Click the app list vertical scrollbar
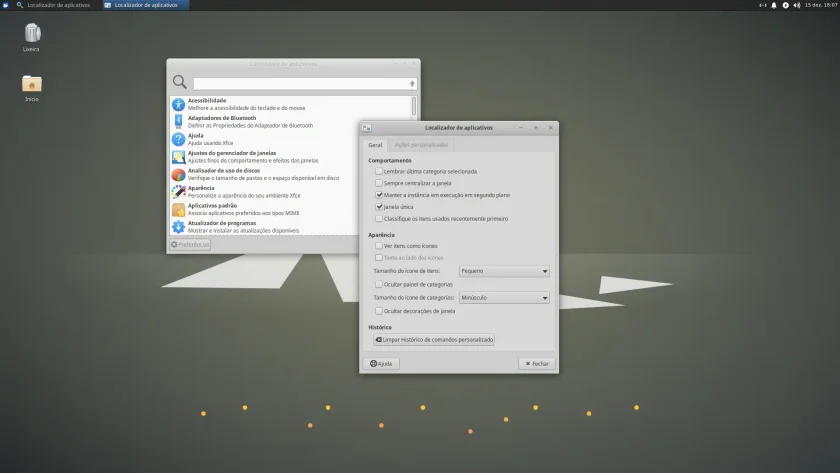 click(x=414, y=106)
